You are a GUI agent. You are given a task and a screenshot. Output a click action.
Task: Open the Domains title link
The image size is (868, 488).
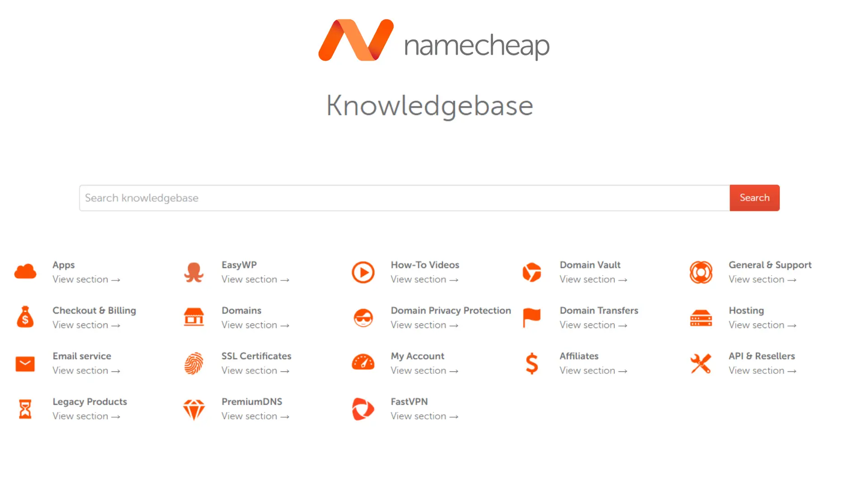(x=241, y=310)
